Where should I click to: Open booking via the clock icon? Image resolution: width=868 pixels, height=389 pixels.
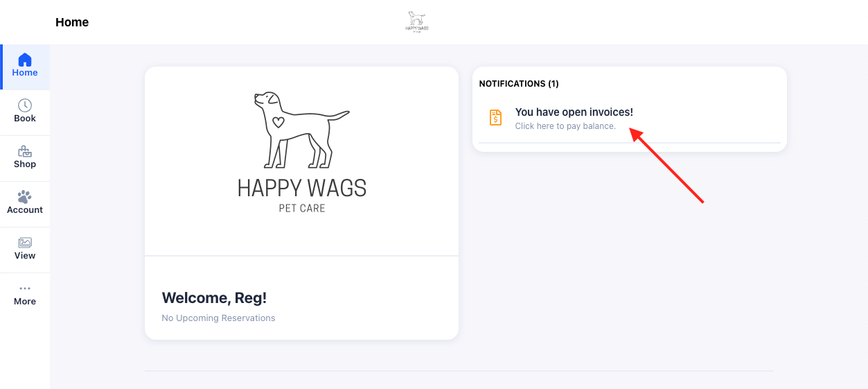point(25,105)
